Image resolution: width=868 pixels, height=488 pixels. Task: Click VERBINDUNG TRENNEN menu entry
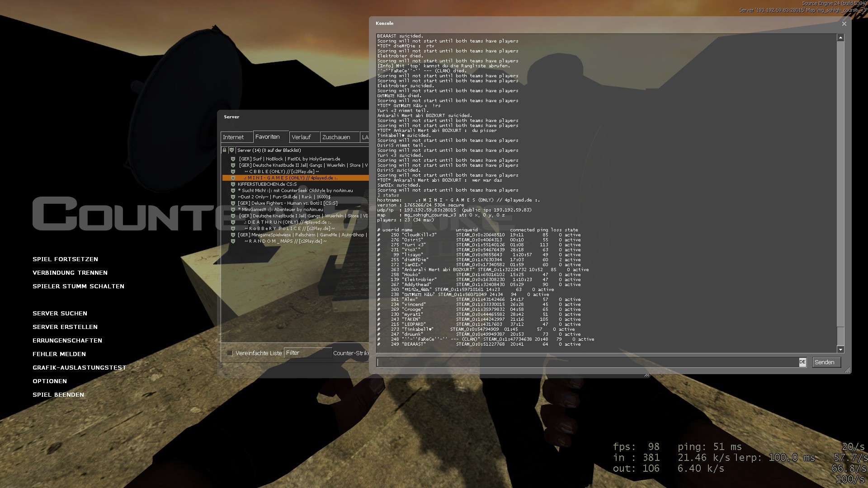tap(70, 273)
